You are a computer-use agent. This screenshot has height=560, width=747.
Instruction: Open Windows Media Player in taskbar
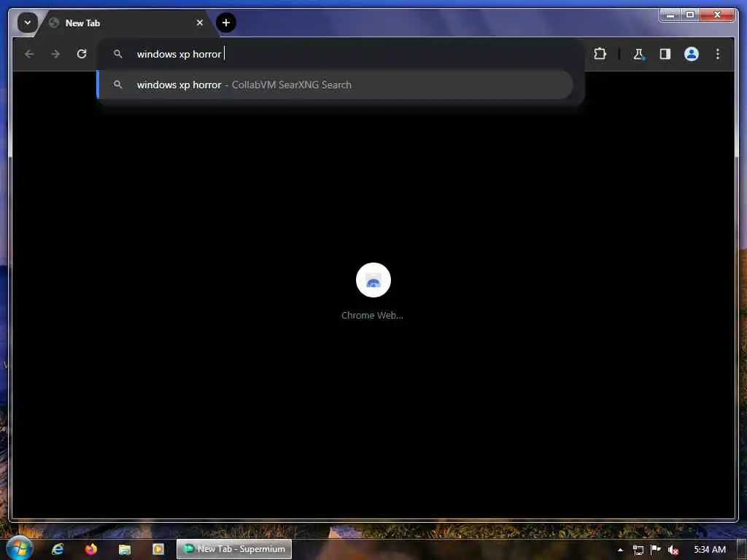(158, 549)
